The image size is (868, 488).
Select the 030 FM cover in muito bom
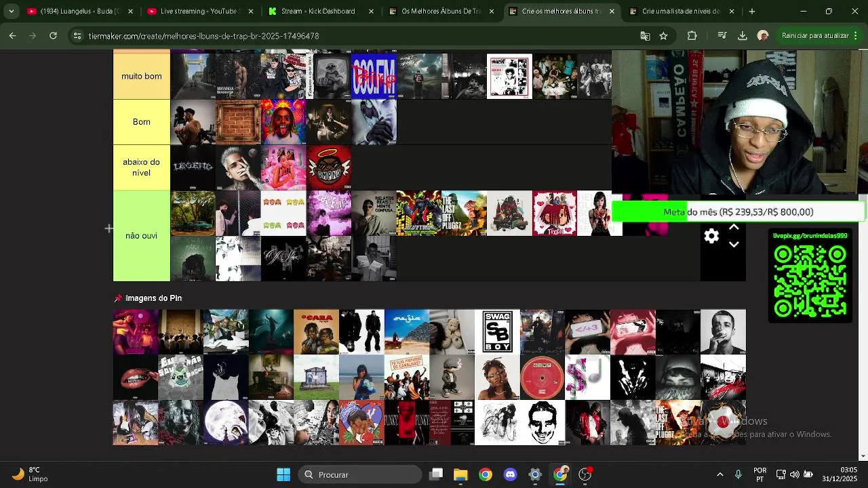point(374,77)
